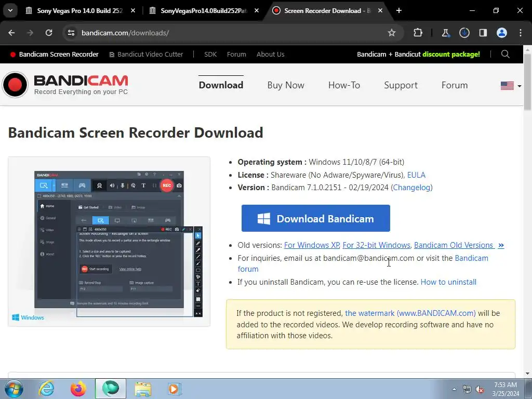532x399 pixels.
Task: Click the page vertical scrollbar thumb
Action: click(528, 82)
